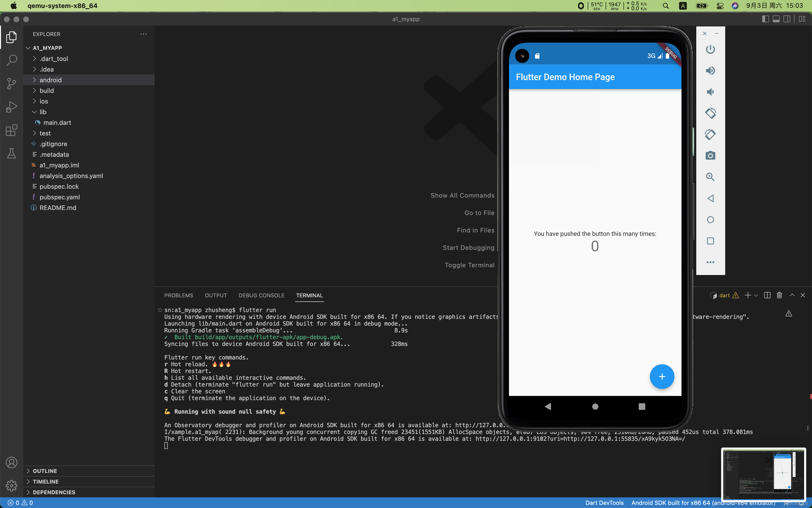This screenshot has height=508, width=812.
Task: Tap the Android back navigation button on phone
Action: click(x=548, y=407)
